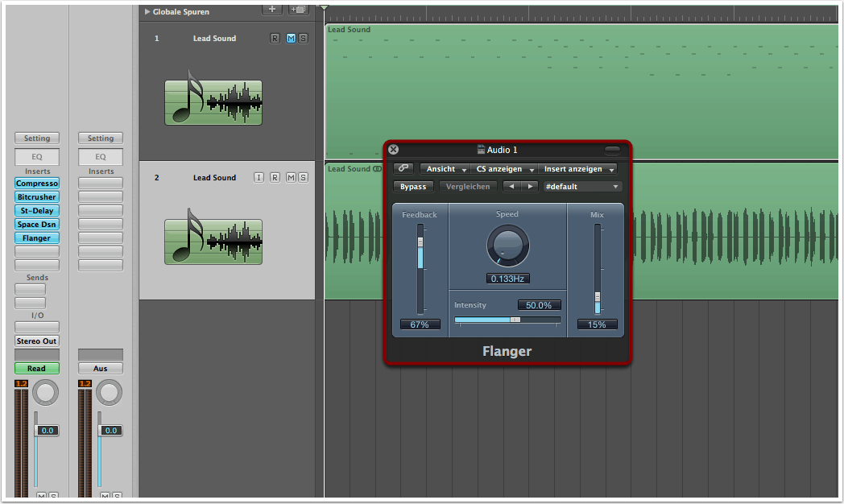This screenshot has height=504, width=844.
Task: Click track 1 Lead Sound instrument icon
Action: pyautogui.click(x=213, y=101)
